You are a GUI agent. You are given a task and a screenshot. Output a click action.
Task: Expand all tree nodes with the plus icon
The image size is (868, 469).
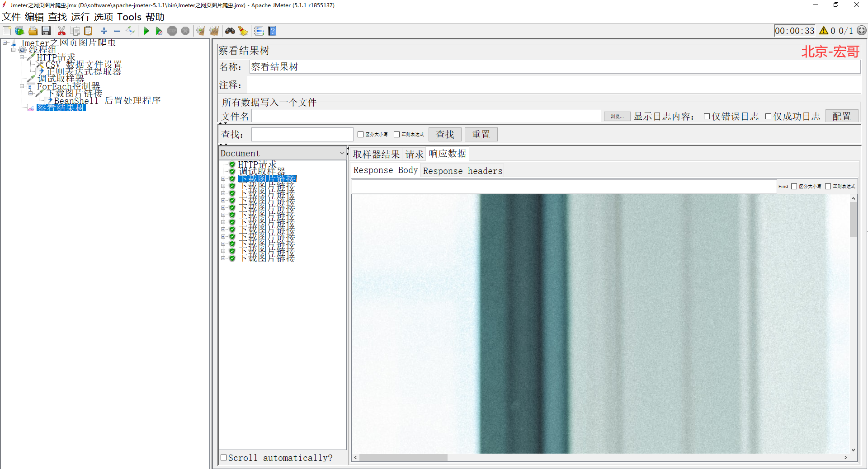pos(104,31)
